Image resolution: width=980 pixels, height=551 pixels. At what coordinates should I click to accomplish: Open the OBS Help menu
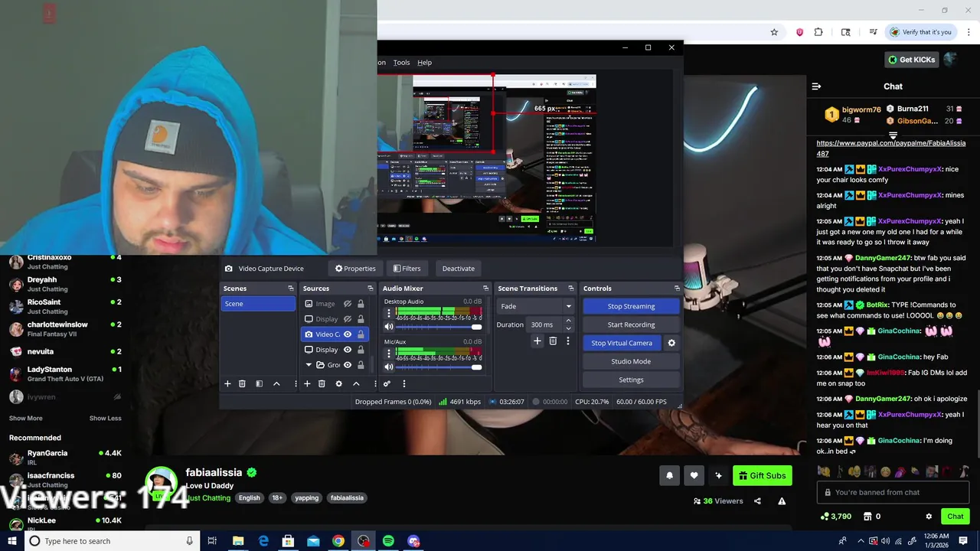[x=424, y=63]
